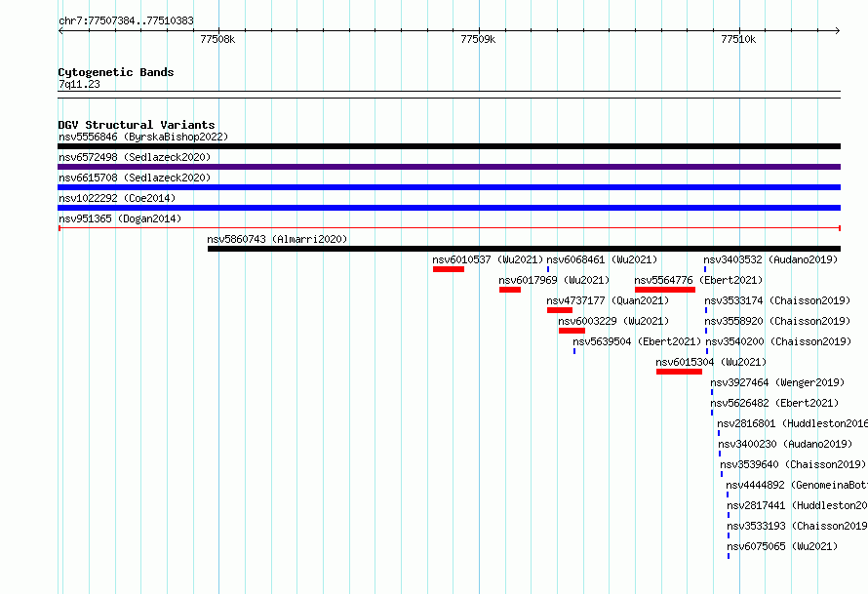Open nsv951365 (Dogan2014) variant label
This screenshot has height=594, width=868.
pyautogui.click(x=120, y=218)
